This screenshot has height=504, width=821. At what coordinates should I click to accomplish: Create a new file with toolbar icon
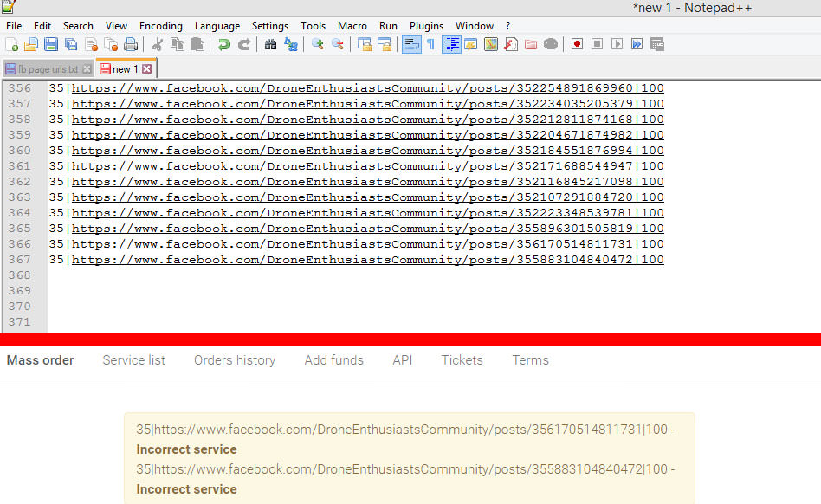point(11,44)
